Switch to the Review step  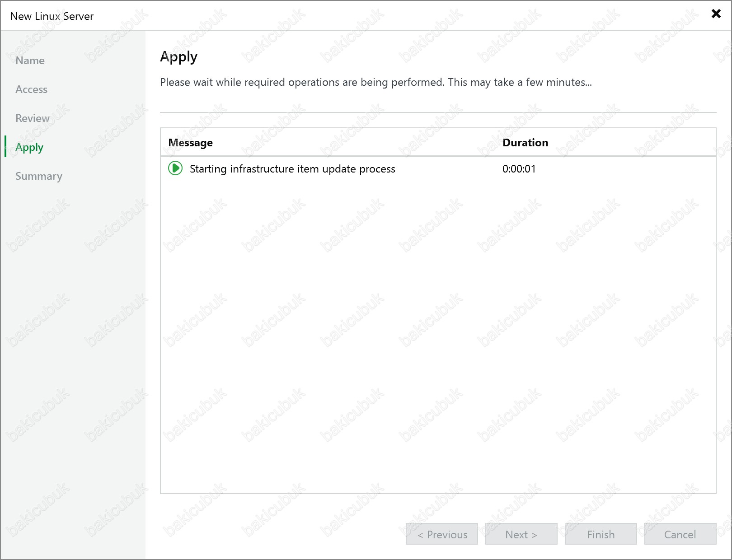(33, 118)
